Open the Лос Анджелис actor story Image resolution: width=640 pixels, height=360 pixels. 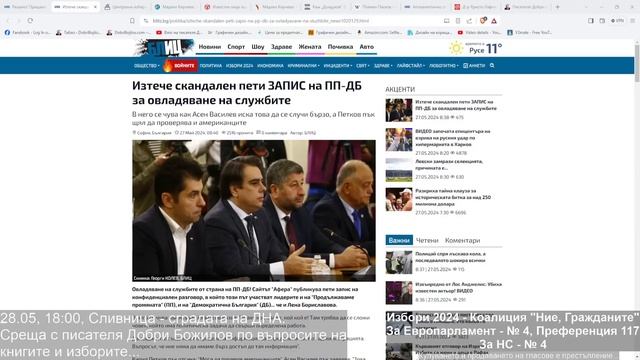point(458,287)
